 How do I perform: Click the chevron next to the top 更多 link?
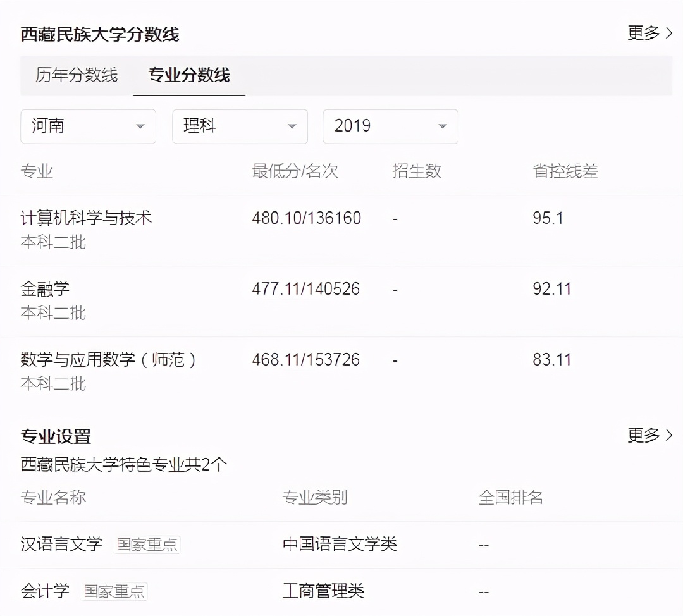670,32
